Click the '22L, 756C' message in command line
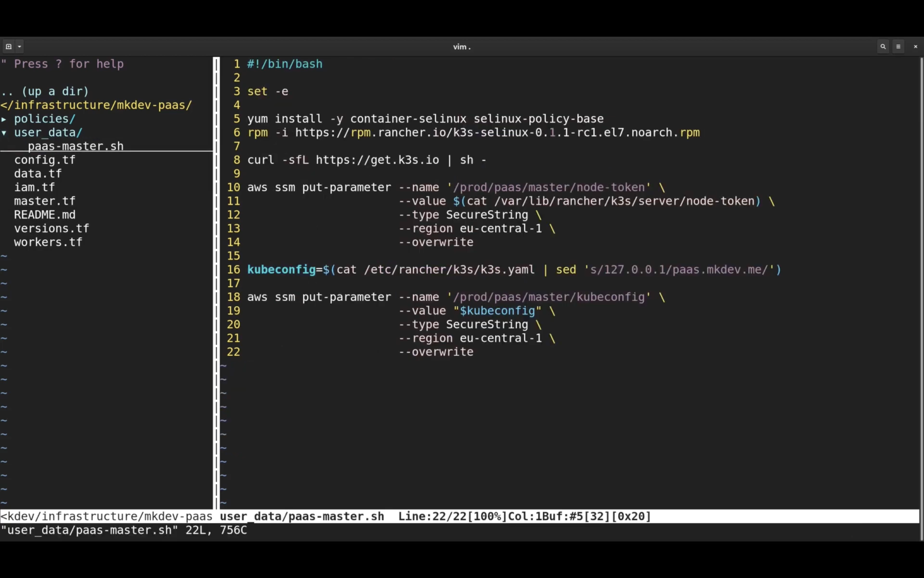 [x=217, y=530]
